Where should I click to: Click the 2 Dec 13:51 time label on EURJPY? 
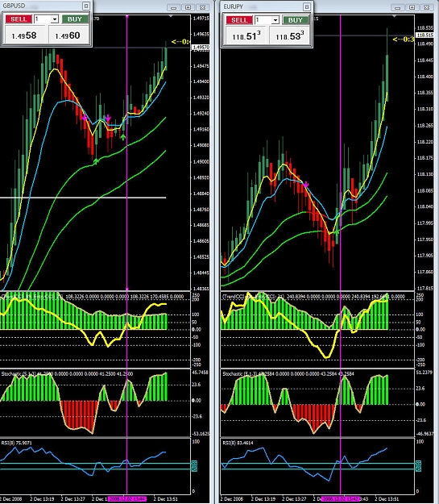(387, 499)
